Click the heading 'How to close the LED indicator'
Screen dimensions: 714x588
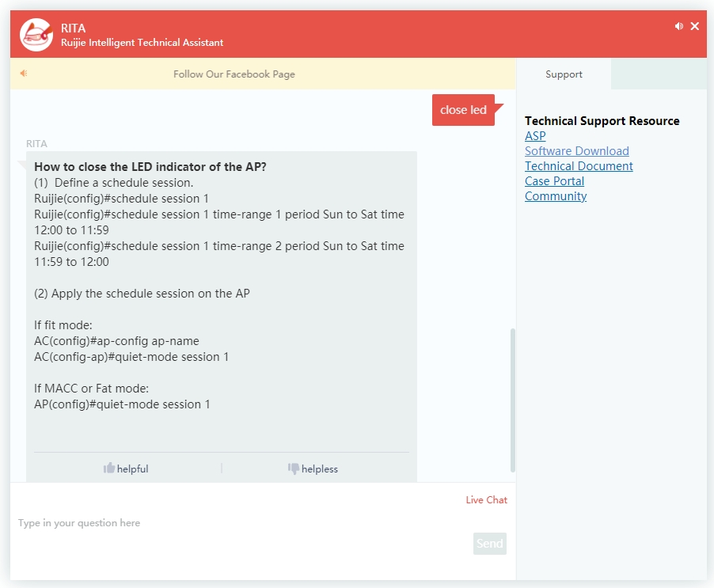[x=150, y=167]
